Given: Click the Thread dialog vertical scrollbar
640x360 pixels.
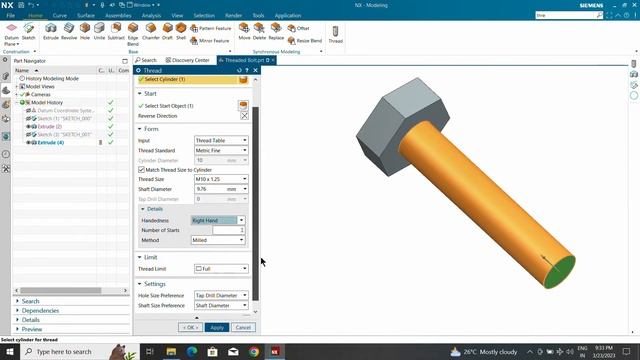Looking at the screenshot, I should [x=256, y=203].
